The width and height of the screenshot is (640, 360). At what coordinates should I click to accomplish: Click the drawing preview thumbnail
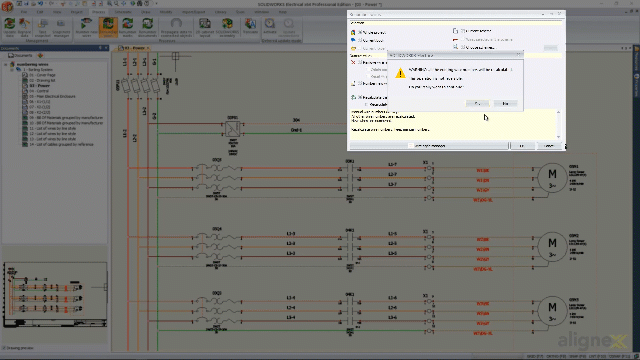click(55, 295)
